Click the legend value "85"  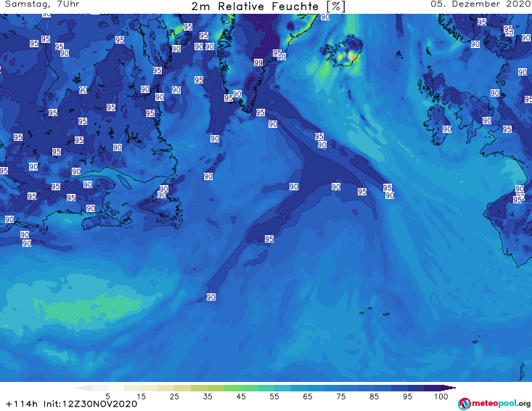[x=375, y=396]
